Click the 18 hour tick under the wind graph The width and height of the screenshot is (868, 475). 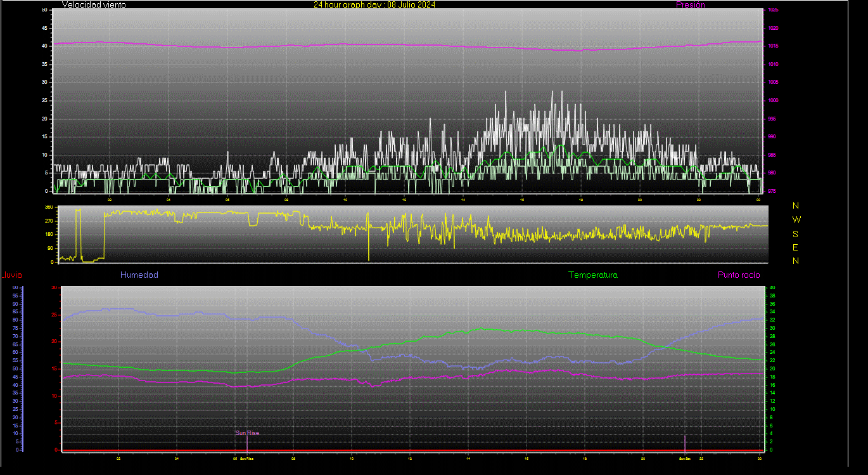coord(581,200)
